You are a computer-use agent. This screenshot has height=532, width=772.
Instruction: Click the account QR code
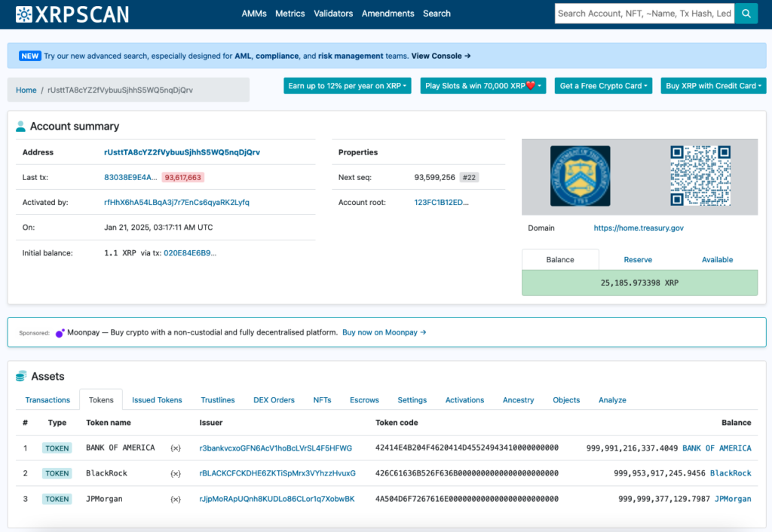[x=700, y=176]
